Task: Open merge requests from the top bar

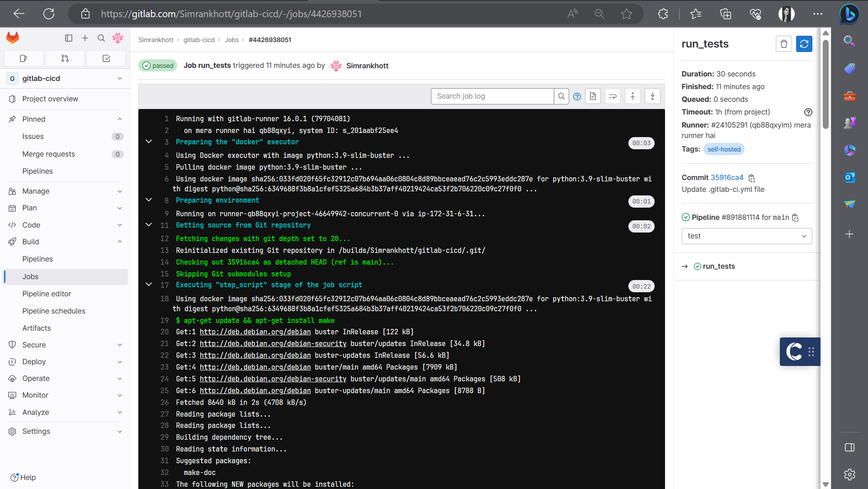Action: [x=65, y=58]
